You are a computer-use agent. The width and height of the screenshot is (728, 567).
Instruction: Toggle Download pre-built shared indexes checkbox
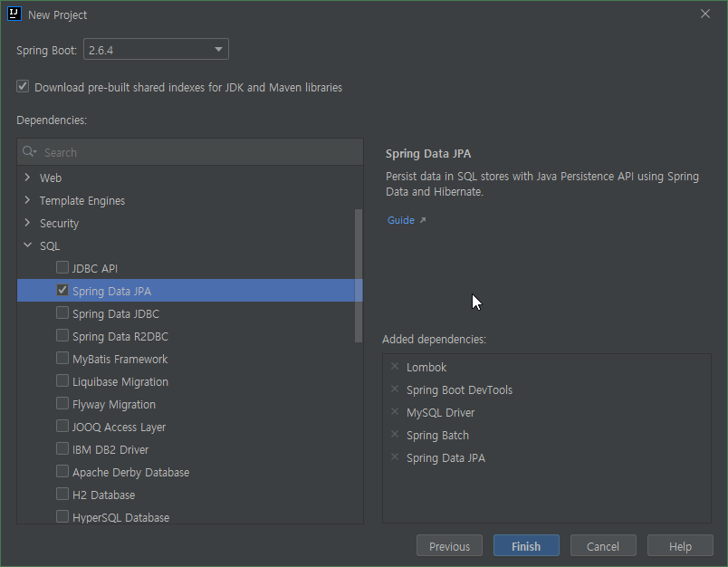click(x=23, y=87)
